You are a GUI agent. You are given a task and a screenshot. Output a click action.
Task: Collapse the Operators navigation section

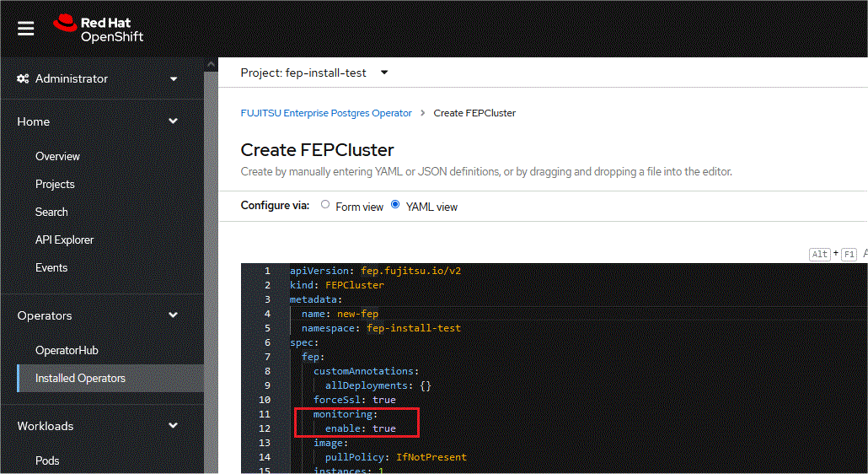pos(174,315)
